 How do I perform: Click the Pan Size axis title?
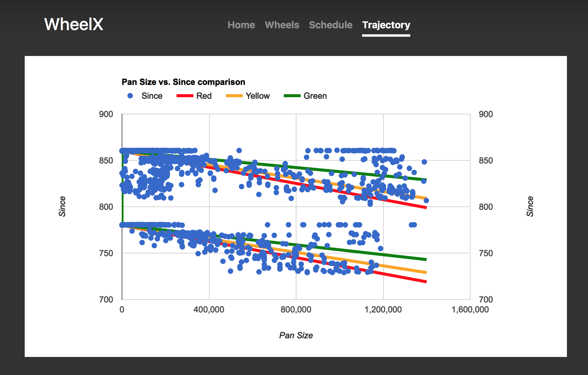click(x=296, y=335)
